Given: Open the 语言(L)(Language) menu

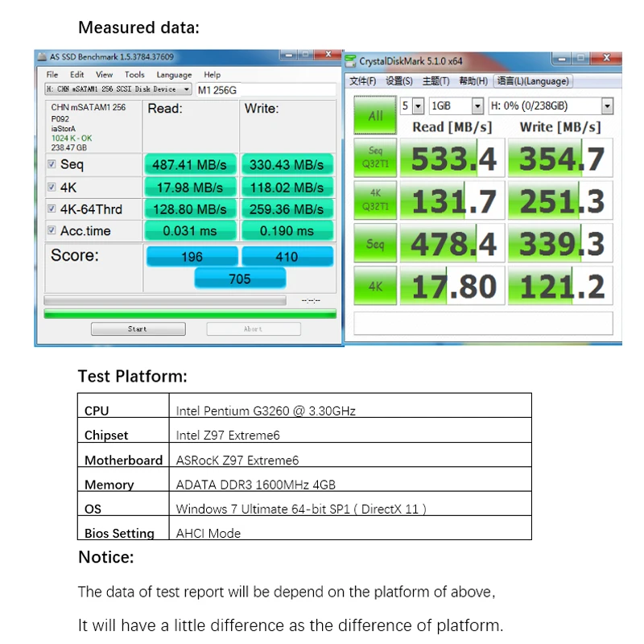Looking at the screenshot, I should point(533,81).
